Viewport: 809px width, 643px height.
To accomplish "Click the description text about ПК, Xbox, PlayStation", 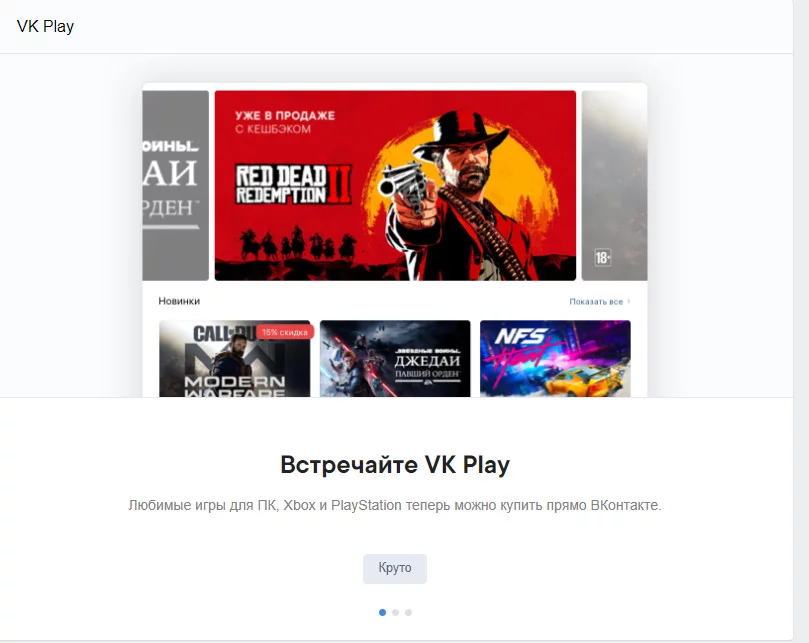I will 395,505.
